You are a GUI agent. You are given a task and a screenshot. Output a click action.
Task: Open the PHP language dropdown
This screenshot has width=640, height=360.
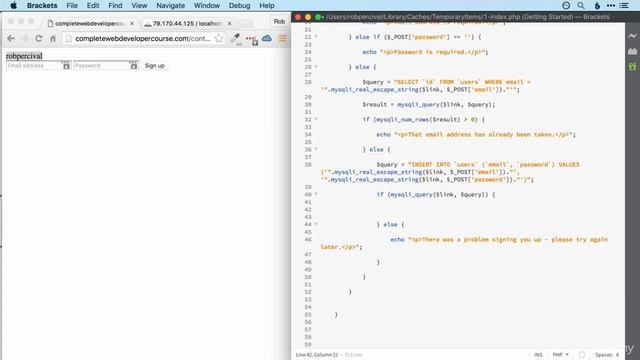coord(560,355)
